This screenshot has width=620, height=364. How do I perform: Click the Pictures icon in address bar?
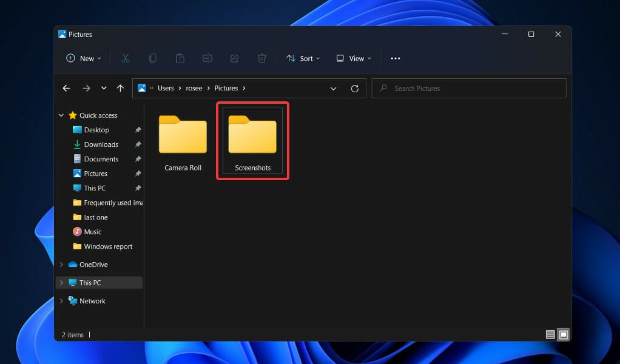[141, 88]
